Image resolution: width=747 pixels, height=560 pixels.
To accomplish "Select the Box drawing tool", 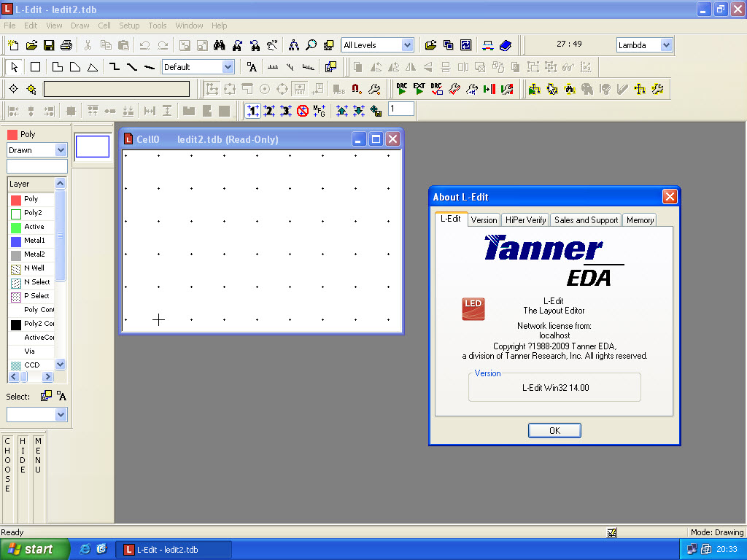I will pyautogui.click(x=35, y=67).
